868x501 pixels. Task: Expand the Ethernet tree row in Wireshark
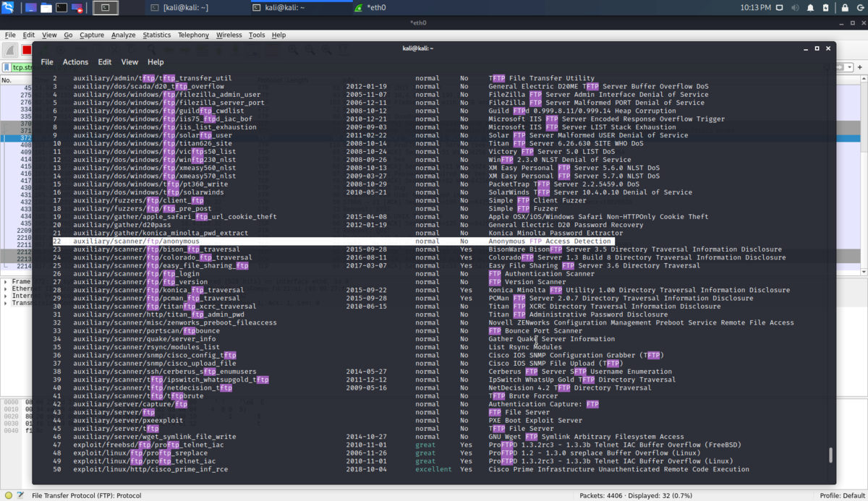6,288
